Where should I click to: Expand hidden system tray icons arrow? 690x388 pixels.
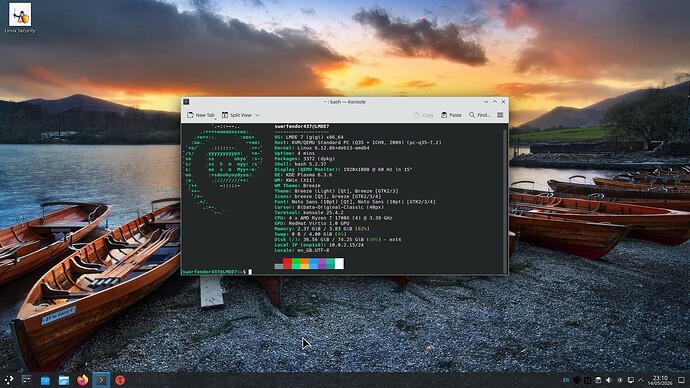pyautogui.click(x=641, y=380)
